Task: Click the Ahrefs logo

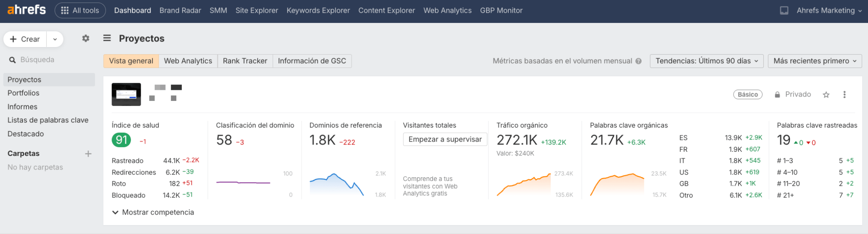Action: [26, 10]
